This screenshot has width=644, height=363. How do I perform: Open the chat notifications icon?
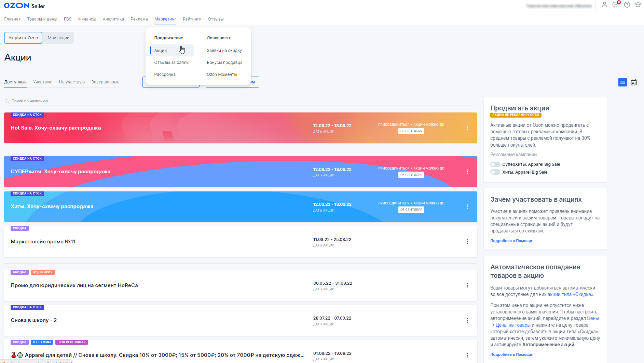[616, 5]
